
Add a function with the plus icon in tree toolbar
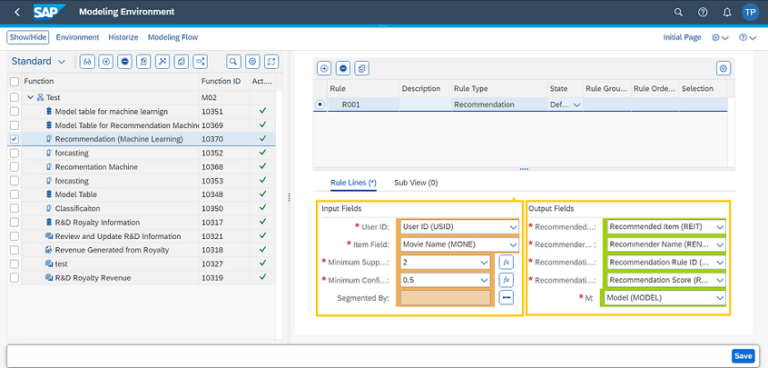pyautogui.click(x=106, y=61)
